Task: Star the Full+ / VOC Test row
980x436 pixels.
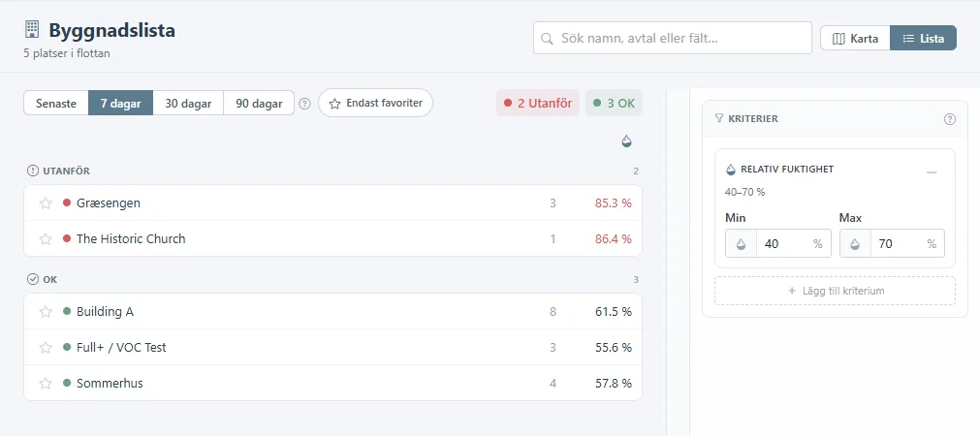Action: [x=46, y=347]
